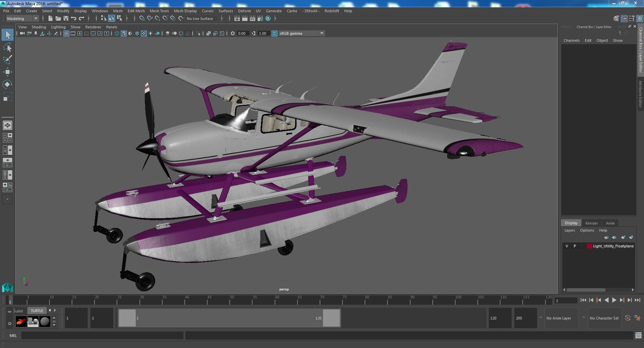Toggle playback P of Light_Utility_Floatplane layer
Screen dimensions: 644x348
coord(575,246)
